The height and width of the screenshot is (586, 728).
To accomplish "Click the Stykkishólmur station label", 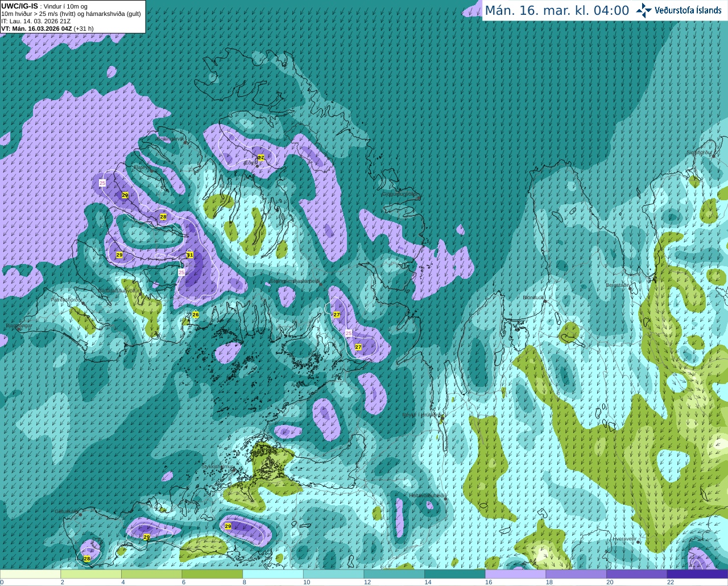I will (218, 467).
